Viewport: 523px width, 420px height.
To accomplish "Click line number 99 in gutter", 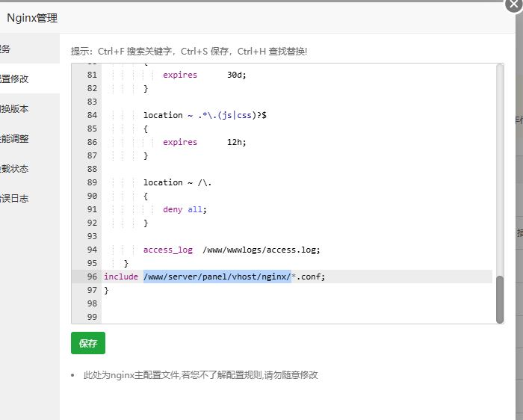I will point(92,317).
